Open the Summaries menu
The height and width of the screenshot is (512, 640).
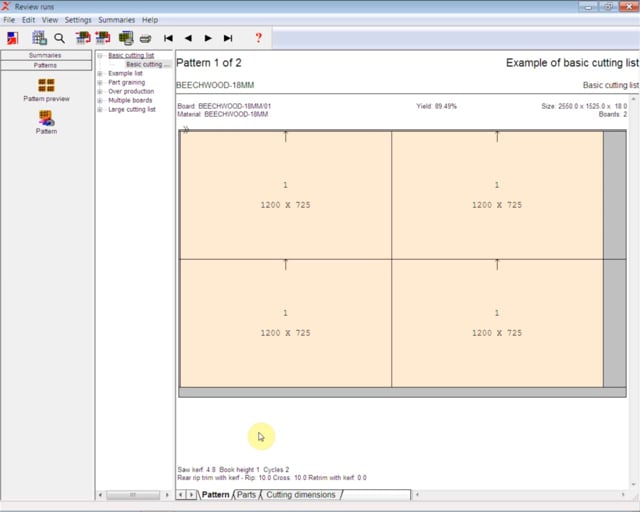116,20
